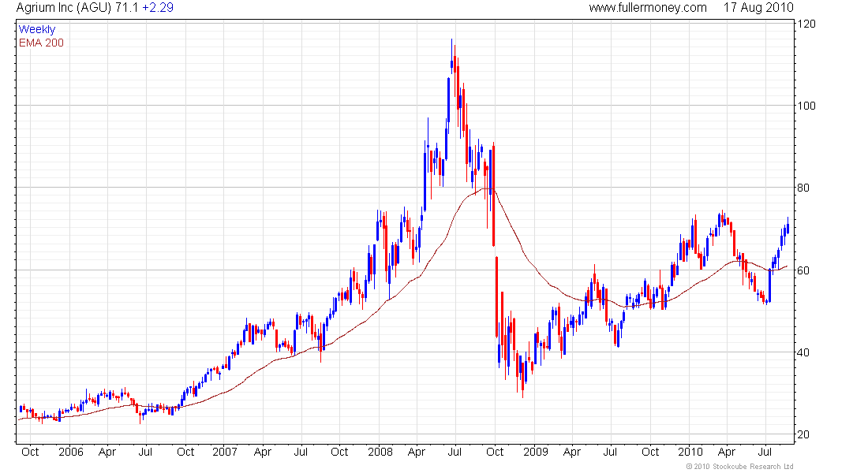
Task: Click the 17 Aug 2010 date
Action: click(x=758, y=8)
